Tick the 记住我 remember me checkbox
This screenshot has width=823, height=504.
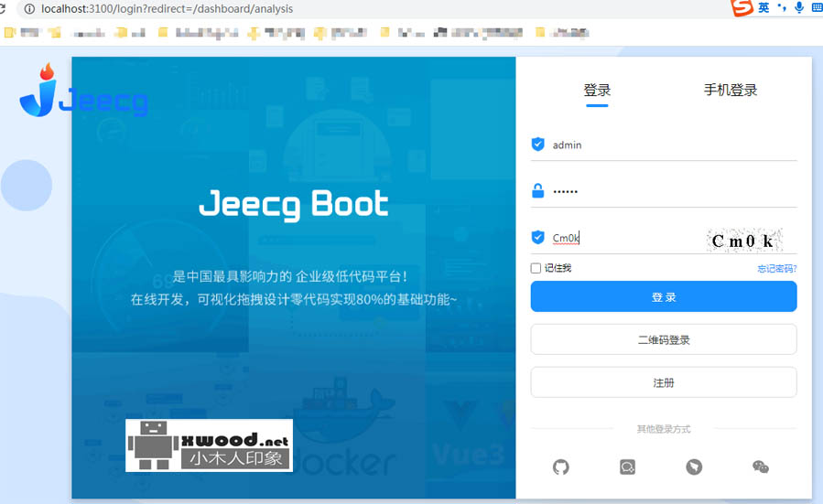536,268
